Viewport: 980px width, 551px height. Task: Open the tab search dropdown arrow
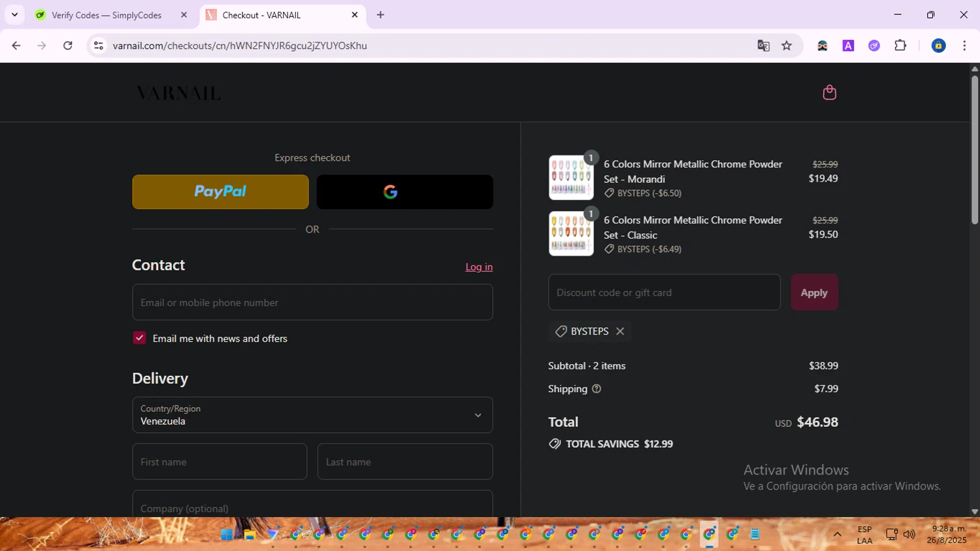pyautogui.click(x=14, y=14)
